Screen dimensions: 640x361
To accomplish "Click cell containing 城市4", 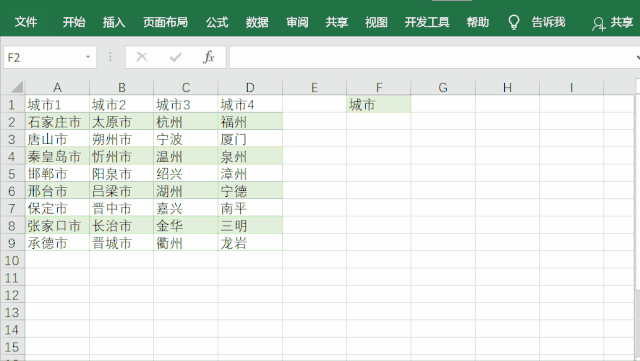I will tap(250, 105).
